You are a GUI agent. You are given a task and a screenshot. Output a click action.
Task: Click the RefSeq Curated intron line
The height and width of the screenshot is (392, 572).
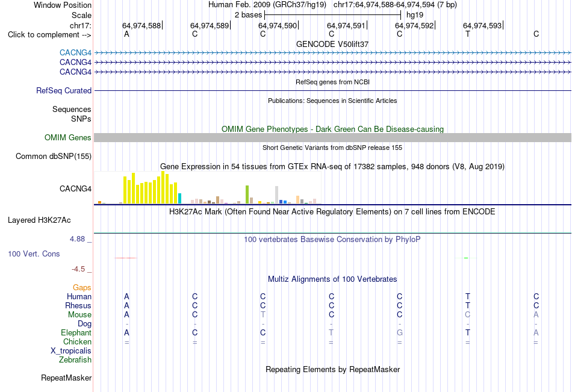pos(332,90)
